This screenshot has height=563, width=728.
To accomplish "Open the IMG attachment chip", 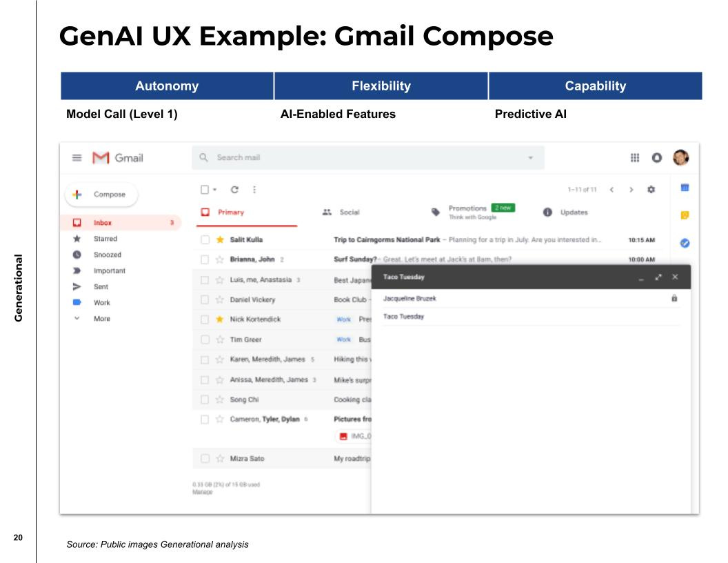I will (x=353, y=436).
